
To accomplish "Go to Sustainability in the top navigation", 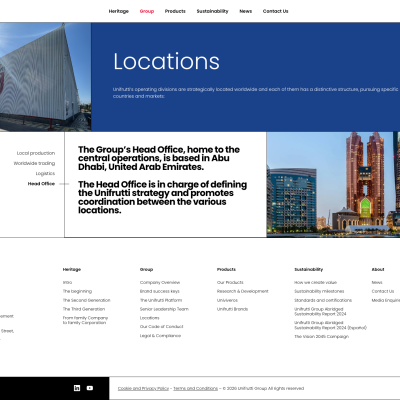I will coord(212,11).
